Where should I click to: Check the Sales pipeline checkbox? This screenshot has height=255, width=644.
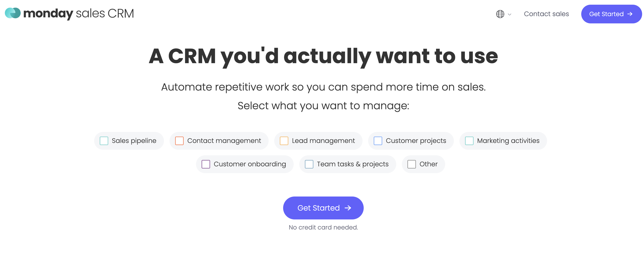tap(104, 141)
